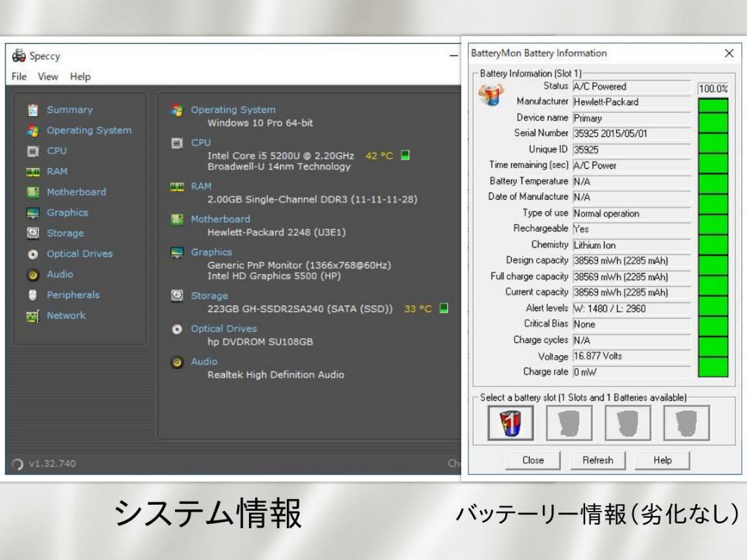Click the Storage drive icon in sidebar

pyautogui.click(x=33, y=234)
